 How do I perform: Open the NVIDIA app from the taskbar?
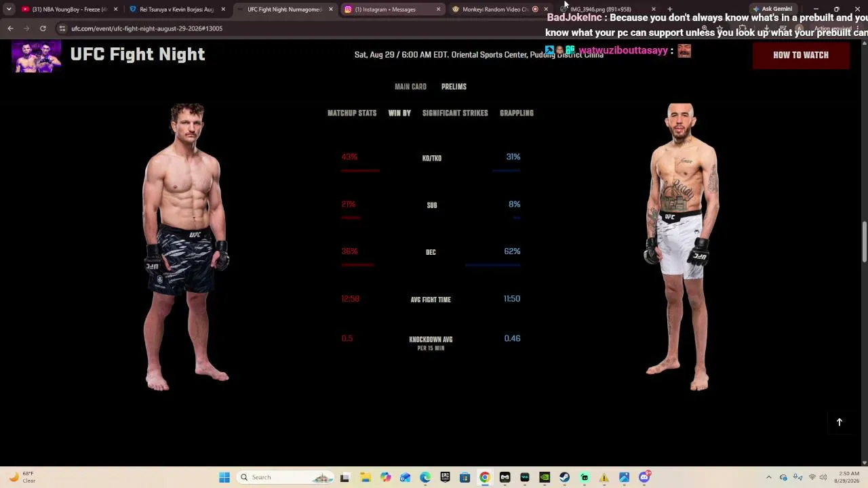545,477
